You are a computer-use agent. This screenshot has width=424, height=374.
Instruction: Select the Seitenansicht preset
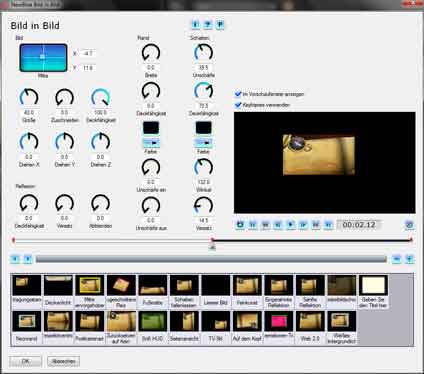click(x=184, y=321)
